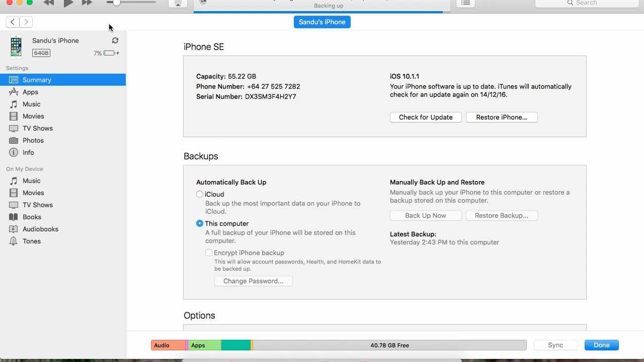Select the iCloud backup radio button

click(x=200, y=194)
